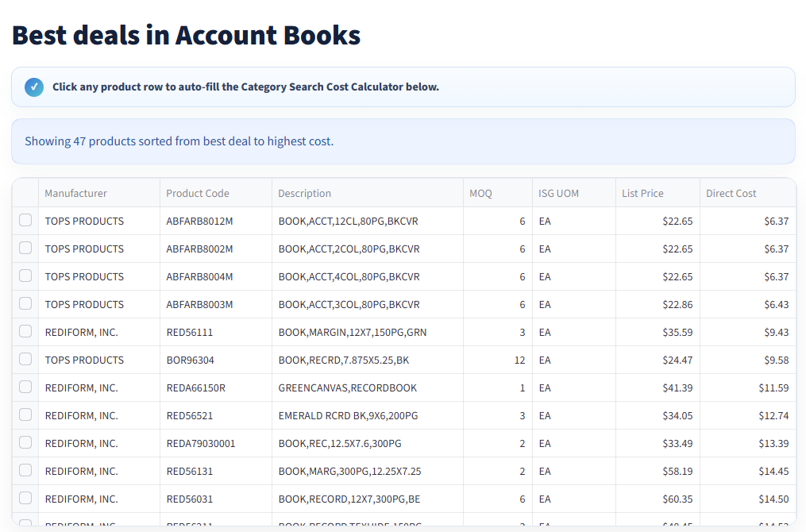Select the GREENCANVAS,RECORDBOOK row description
Image resolution: width=806 pixels, height=532 pixels.
pyautogui.click(x=348, y=387)
